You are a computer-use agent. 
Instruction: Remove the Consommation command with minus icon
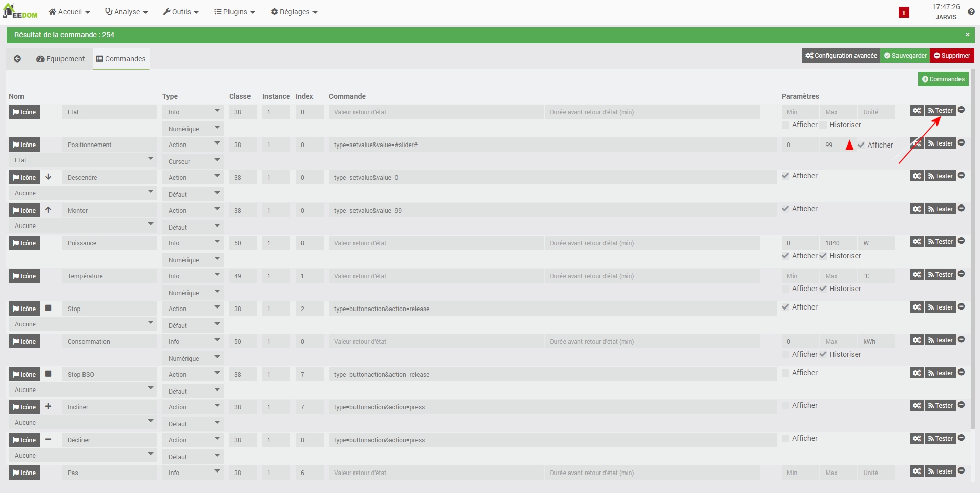click(x=961, y=339)
